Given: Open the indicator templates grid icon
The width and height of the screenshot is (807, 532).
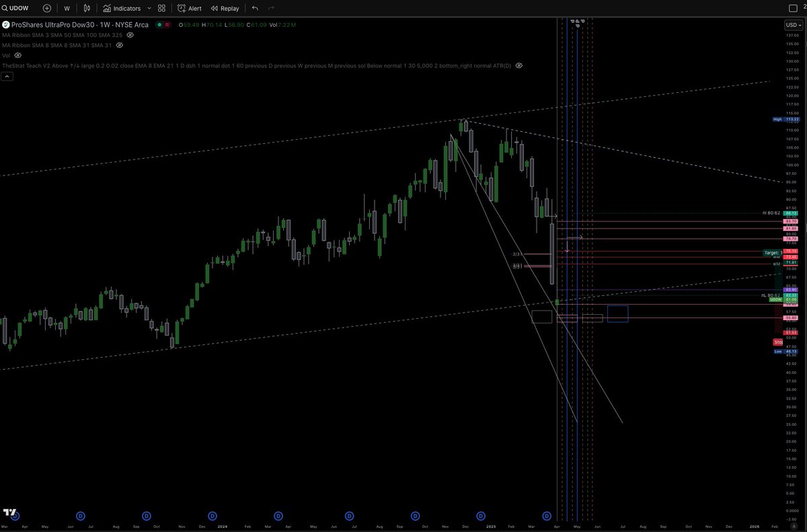Looking at the screenshot, I should point(162,8).
